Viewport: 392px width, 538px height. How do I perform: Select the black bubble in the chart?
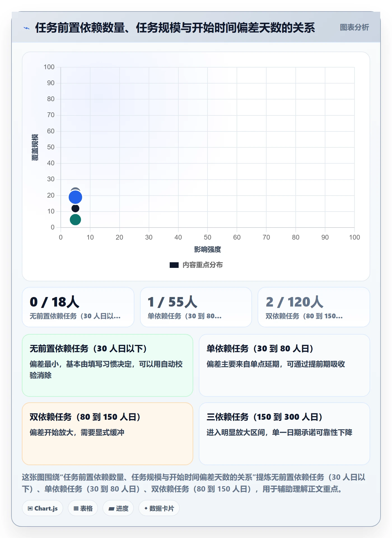[75, 208]
